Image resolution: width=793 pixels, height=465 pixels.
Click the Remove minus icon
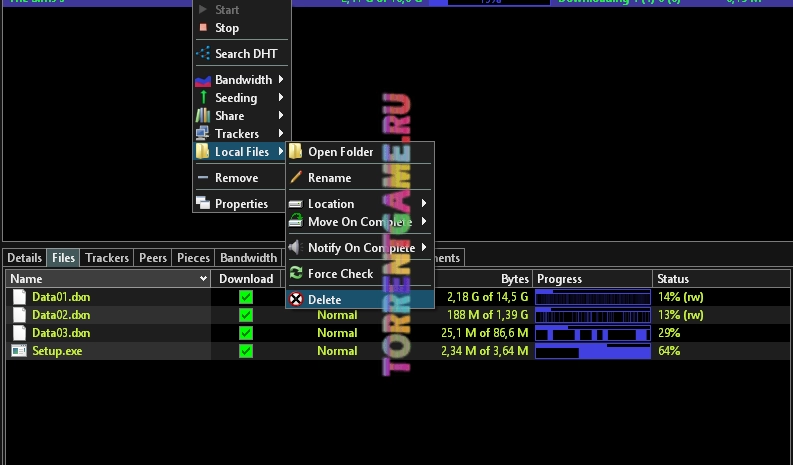(x=203, y=178)
